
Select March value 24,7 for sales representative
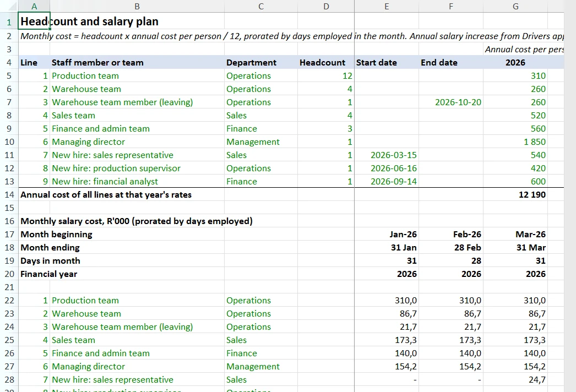click(x=515, y=380)
